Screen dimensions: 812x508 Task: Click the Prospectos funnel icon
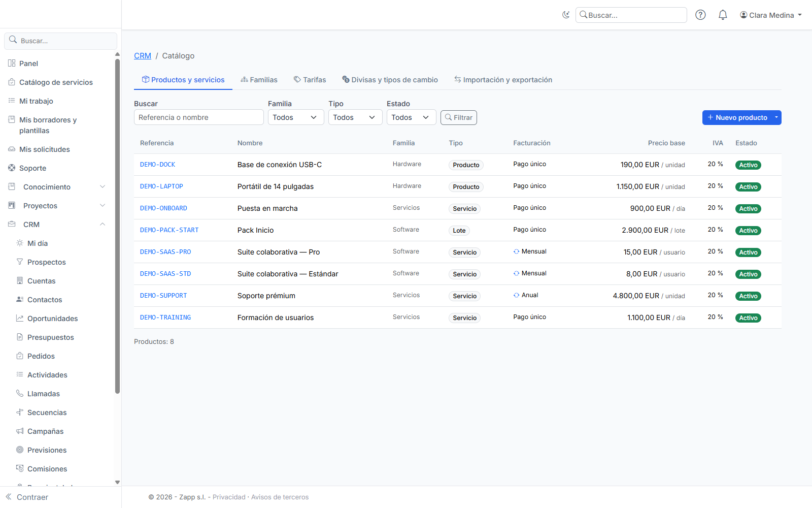(20, 262)
